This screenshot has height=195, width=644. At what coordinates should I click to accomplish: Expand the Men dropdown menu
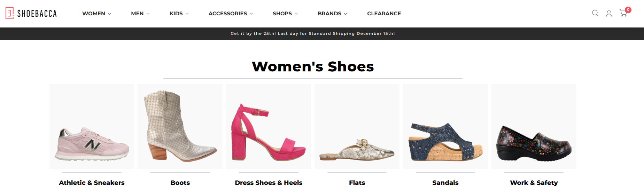click(x=140, y=14)
